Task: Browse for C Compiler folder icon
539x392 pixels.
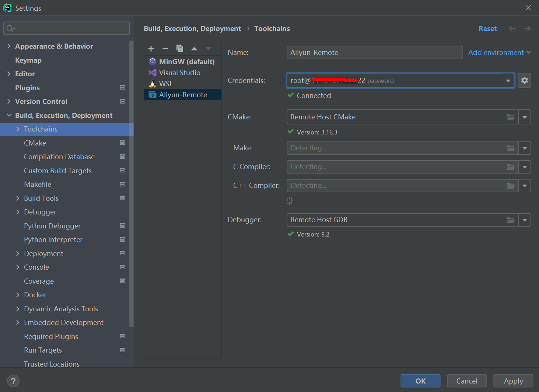Action: click(x=511, y=167)
